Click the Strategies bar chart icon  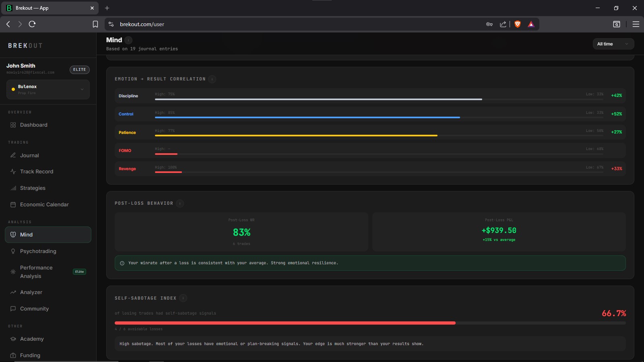[13, 188]
